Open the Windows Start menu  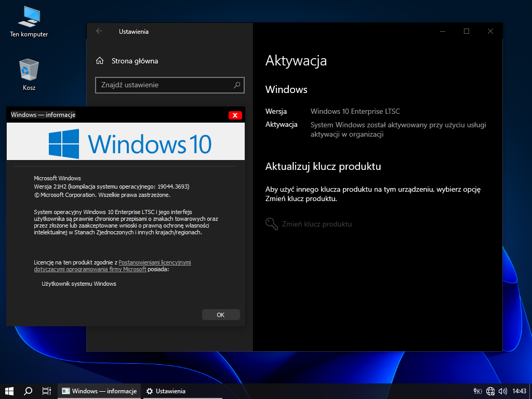[x=9, y=391]
